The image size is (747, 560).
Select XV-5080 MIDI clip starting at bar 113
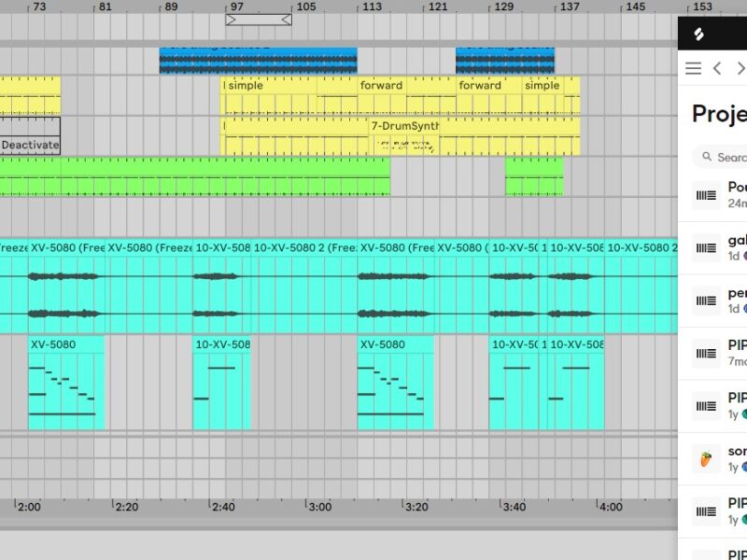[x=395, y=383]
